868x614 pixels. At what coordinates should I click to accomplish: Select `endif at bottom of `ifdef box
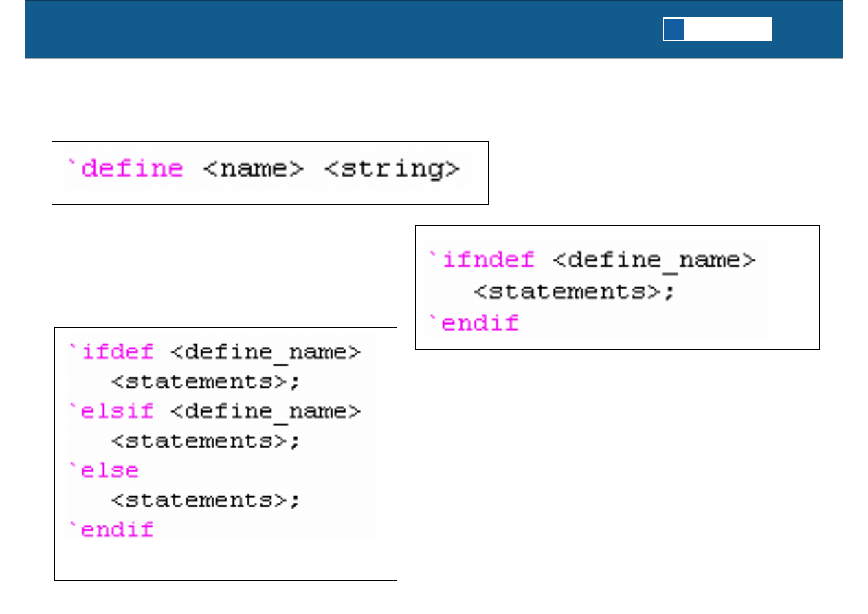tap(111, 530)
